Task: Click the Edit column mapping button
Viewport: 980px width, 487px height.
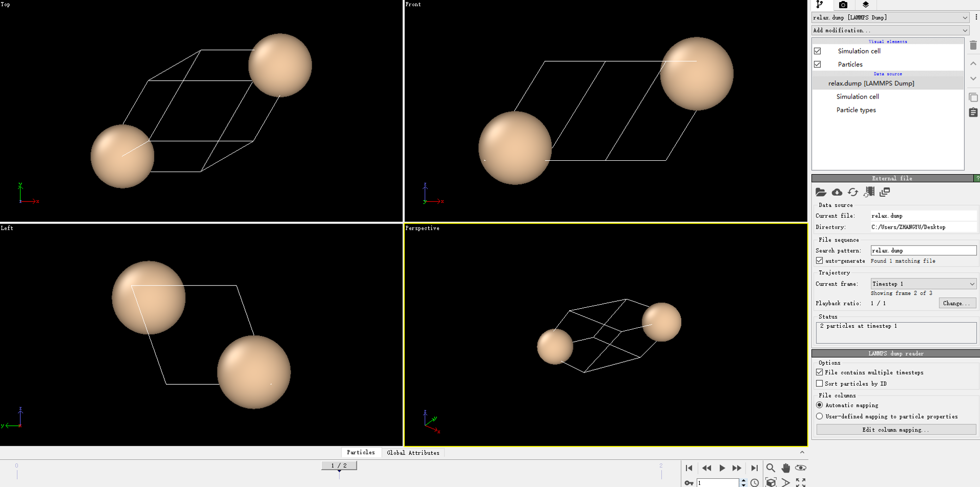Action: [x=895, y=429]
